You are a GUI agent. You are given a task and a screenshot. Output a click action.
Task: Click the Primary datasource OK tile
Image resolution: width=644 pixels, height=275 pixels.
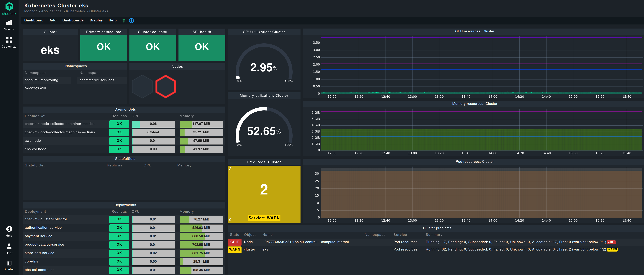pyautogui.click(x=104, y=48)
